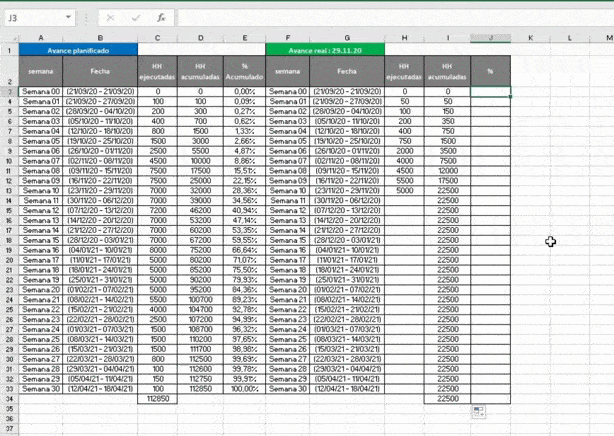Image resolution: width=614 pixels, height=436 pixels.
Task: Click percentage cell '100,00%'
Action: (x=245, y=389)
